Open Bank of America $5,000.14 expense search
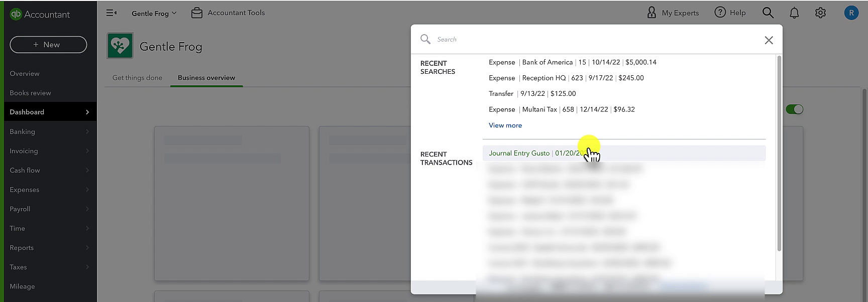Viewport: 868px width, 302px height. tap(573, 62)
